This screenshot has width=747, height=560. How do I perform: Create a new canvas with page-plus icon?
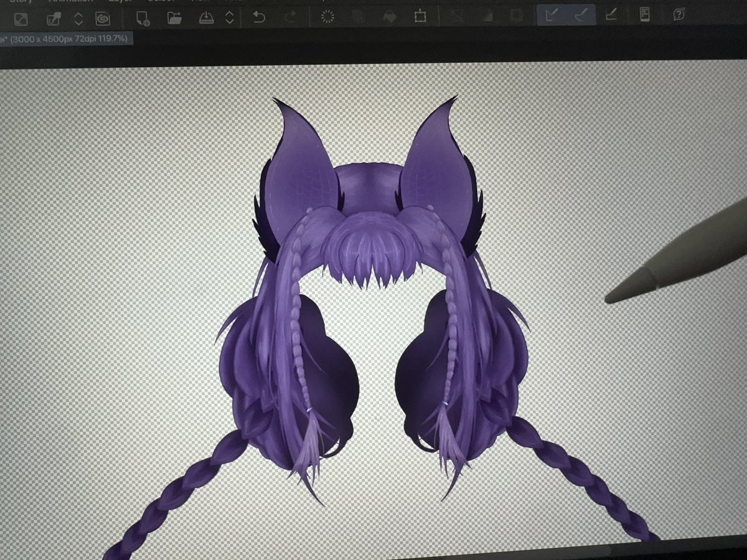tap(143, 17)
